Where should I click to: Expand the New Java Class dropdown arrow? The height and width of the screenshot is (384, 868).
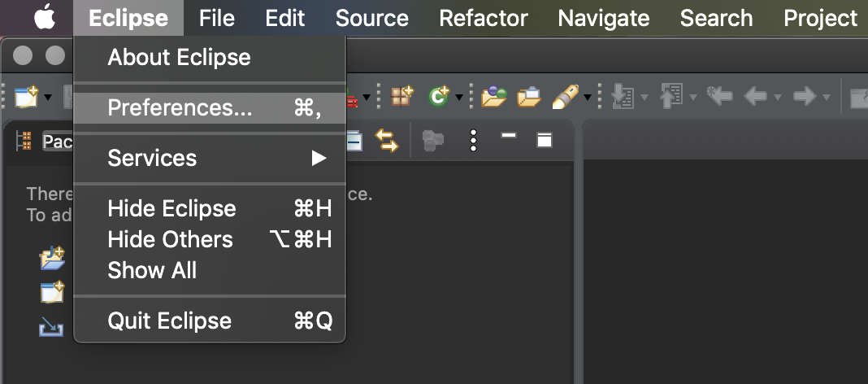tap(459, 98)
